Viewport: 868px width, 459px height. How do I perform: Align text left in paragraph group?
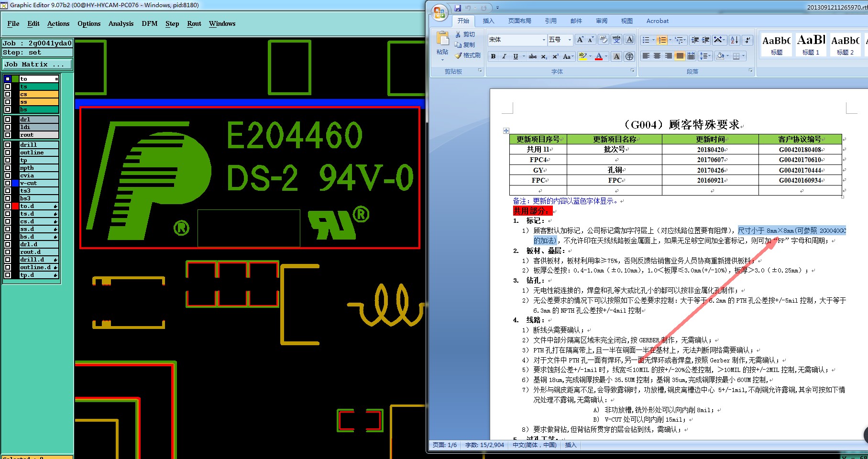coord(646,56)
